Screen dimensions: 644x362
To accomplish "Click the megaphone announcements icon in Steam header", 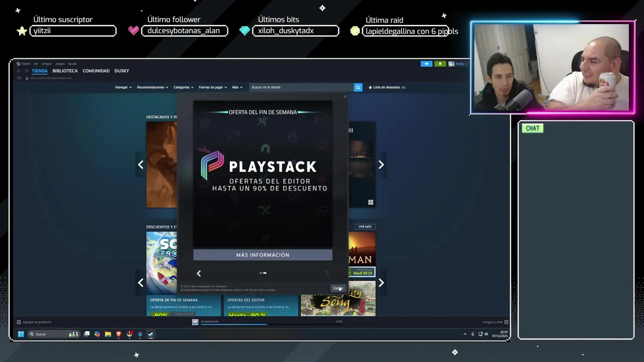I will click(x=426, y=64).
